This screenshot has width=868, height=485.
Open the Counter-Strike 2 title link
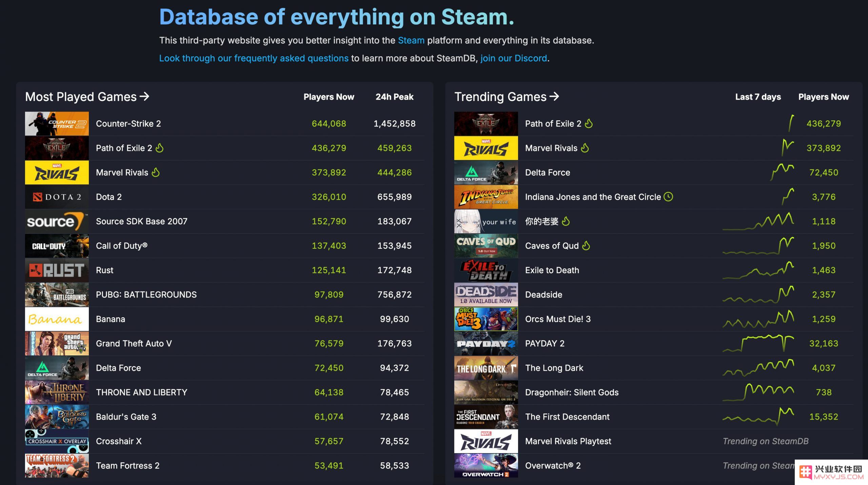point(129,124)
